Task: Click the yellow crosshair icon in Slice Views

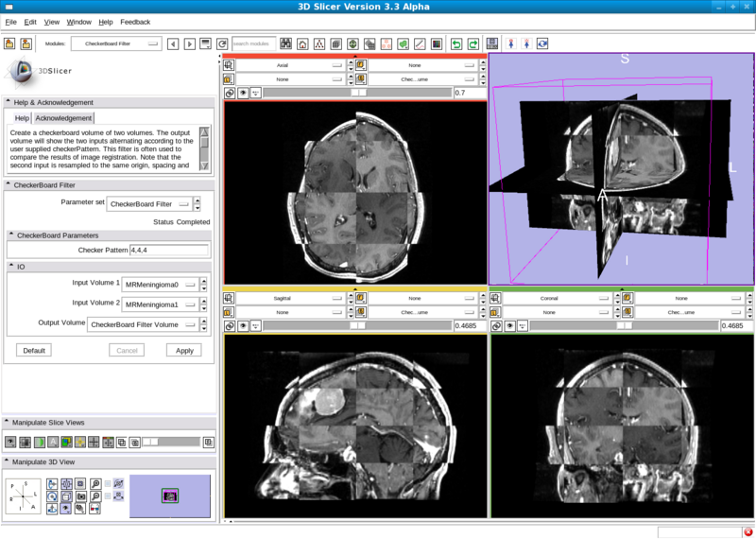Action: [80, 442]
